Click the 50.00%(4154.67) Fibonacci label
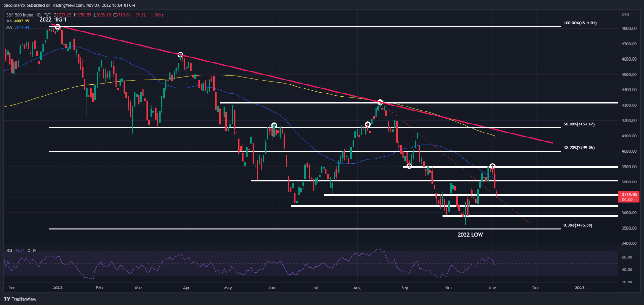This screenshot has width=644, height=305. pyautogui.click(x=579, y=124)
